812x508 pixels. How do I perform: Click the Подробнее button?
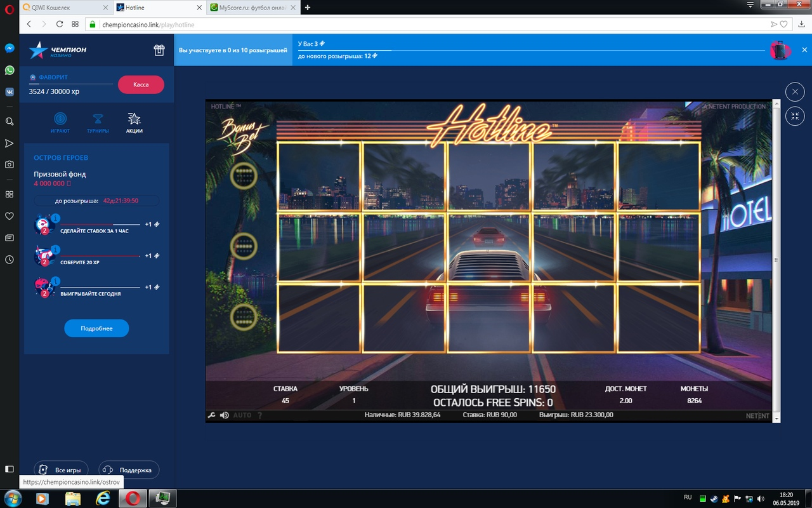click(x=96, y=328)
